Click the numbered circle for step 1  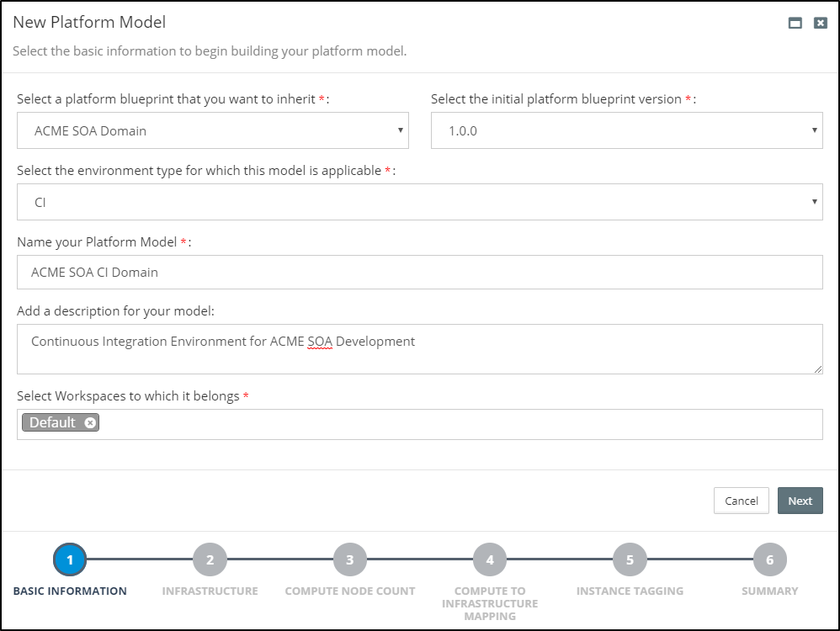coord(70,559)
